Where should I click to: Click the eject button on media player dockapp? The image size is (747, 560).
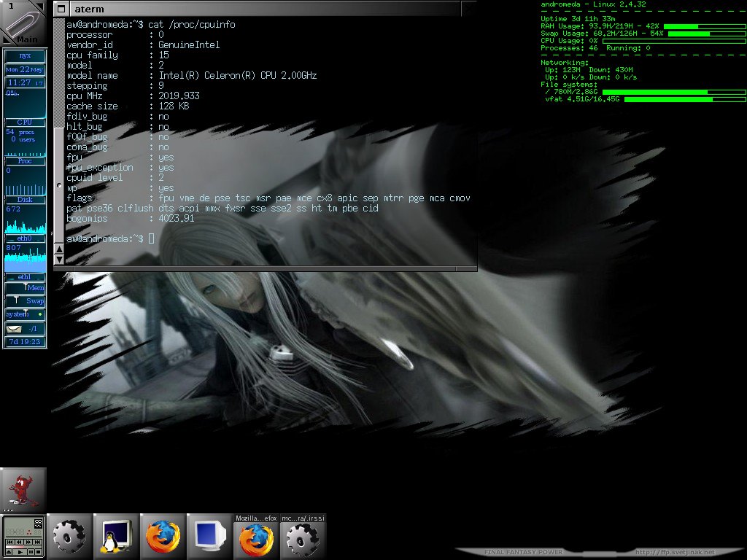[9, 552]
